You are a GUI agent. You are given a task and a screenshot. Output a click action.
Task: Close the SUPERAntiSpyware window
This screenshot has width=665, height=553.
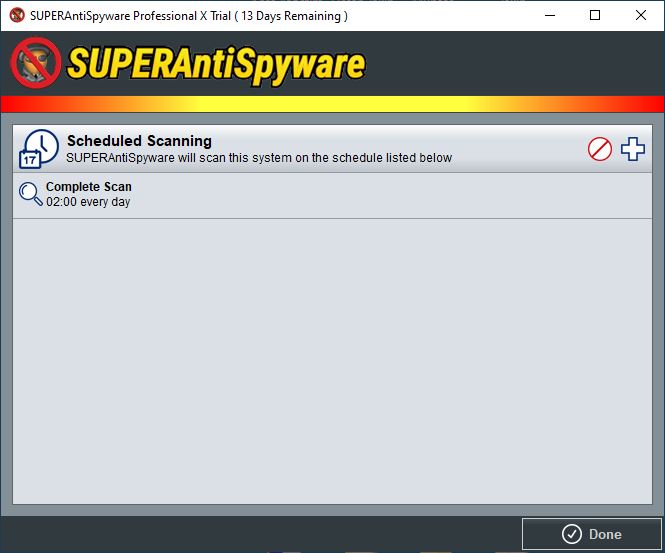(x=641, y=15)
